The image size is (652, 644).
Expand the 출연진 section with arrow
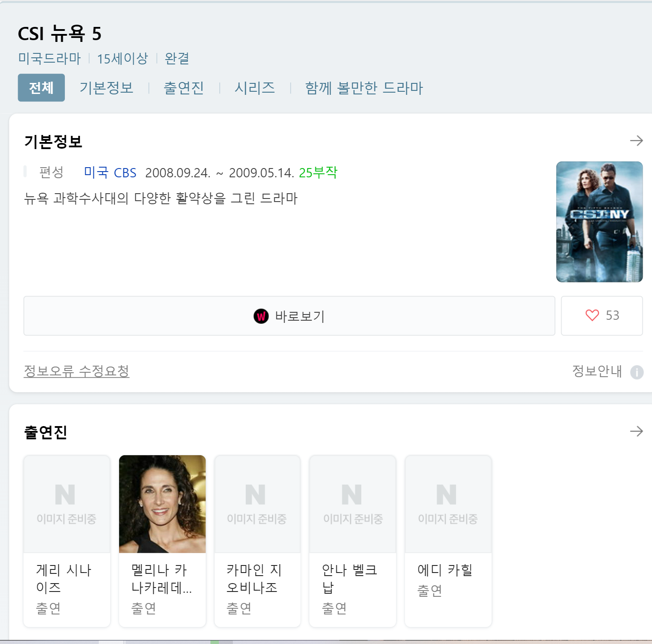[x=636, y=431]
